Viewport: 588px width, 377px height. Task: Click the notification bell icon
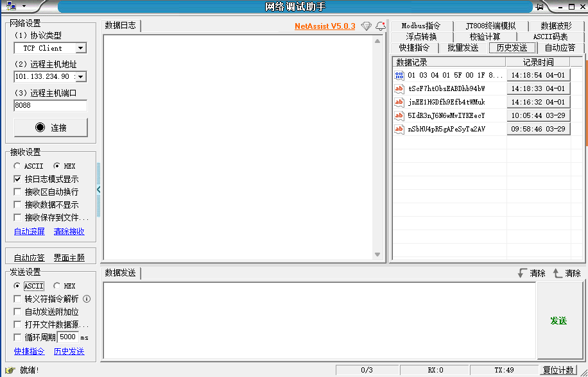(x=380, y=26)
